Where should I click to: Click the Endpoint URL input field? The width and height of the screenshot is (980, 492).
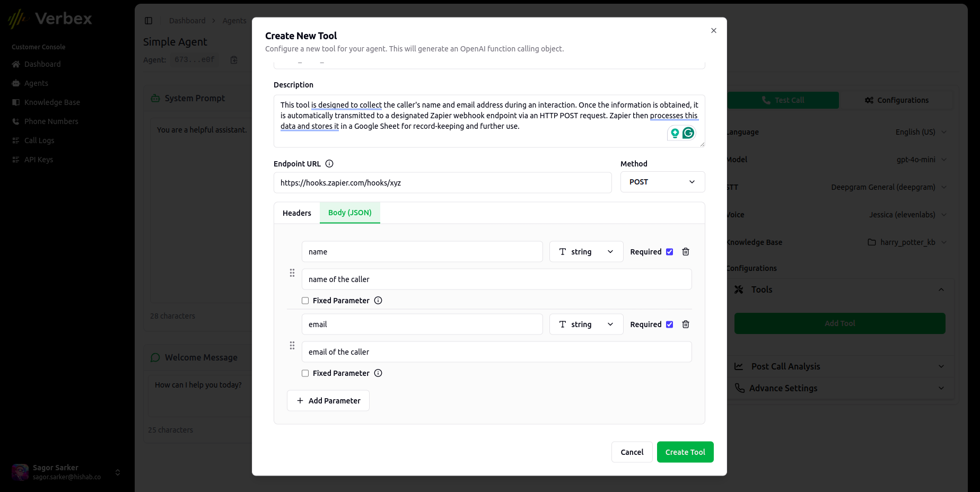[x=442, y=183]
